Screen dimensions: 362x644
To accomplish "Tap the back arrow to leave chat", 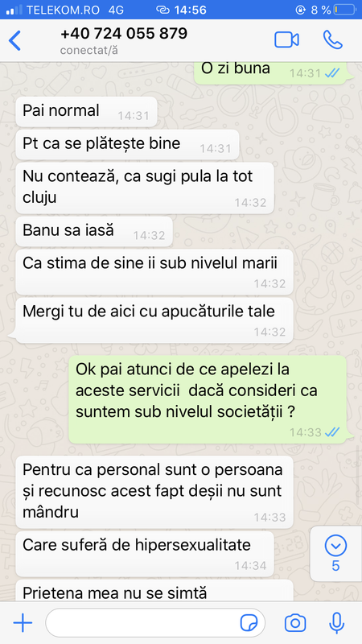I will [14, 41].
